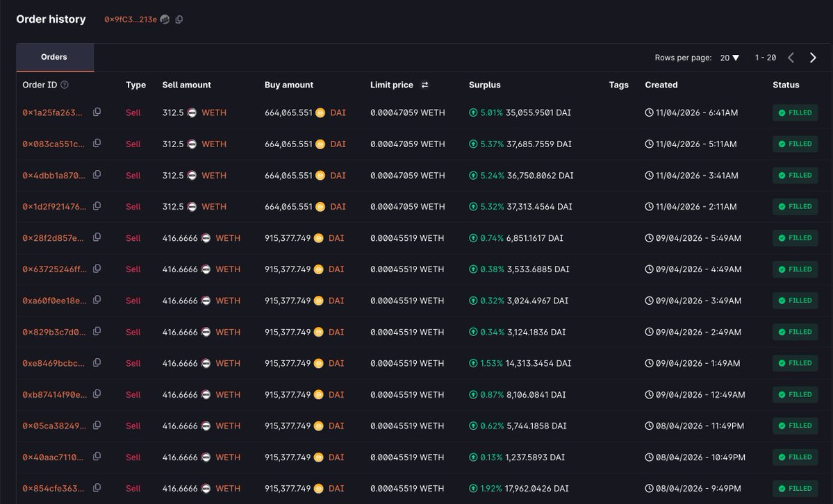Click surplus value 35,055.9501 DAI
The image size is (833, 504).
(x=538, y=113)
